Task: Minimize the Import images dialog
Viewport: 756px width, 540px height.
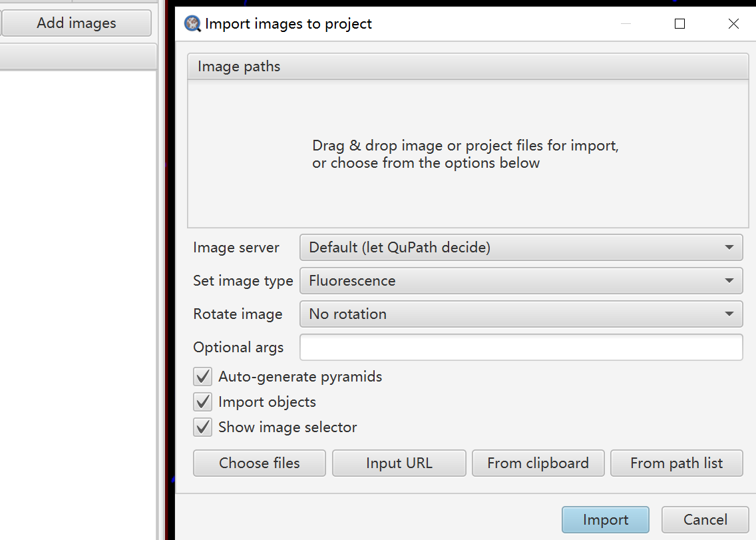Action: [x=626, y=24]
